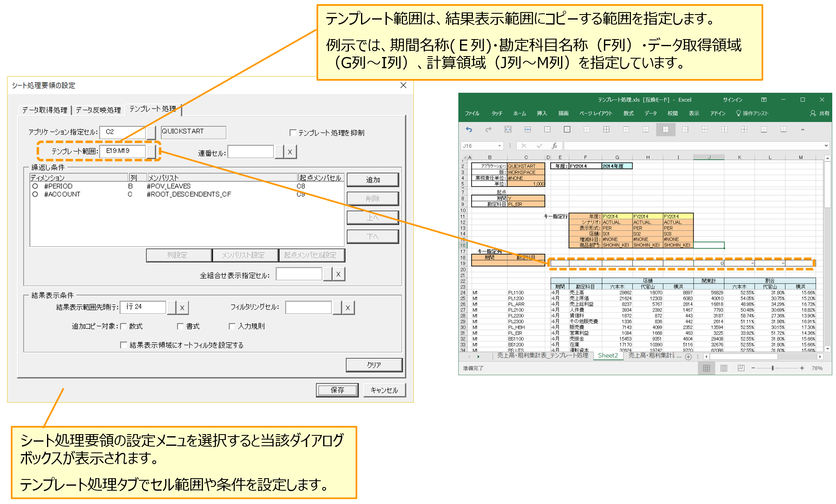Open range picker beside アプリケーション指定セル

[x=151, y=132]
